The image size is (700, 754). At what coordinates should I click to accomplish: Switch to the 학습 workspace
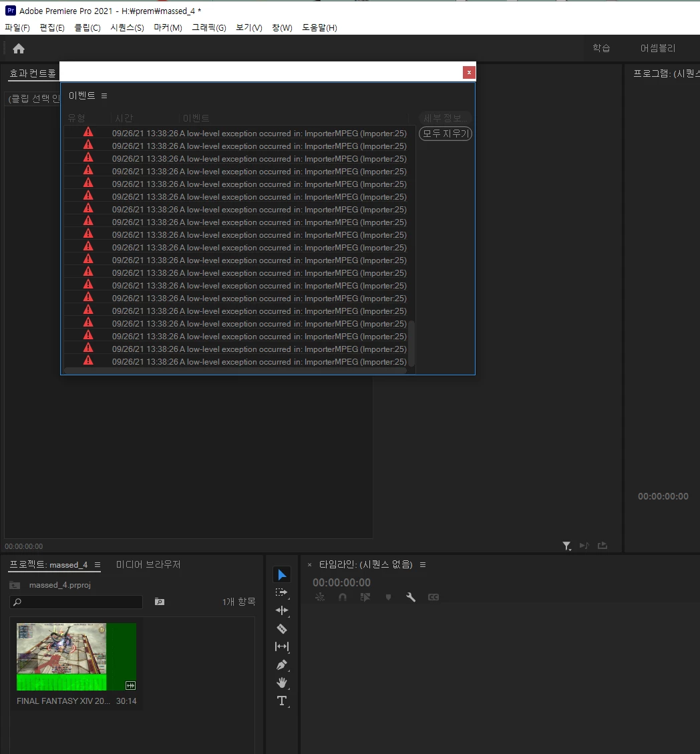point(601,47)
